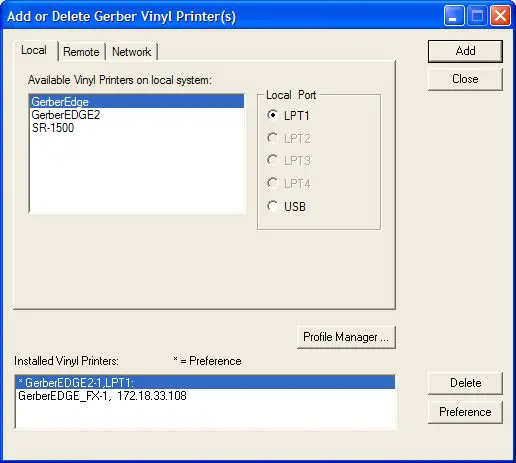
Task: Click the Delete button
Action: (x=465, y=383)
